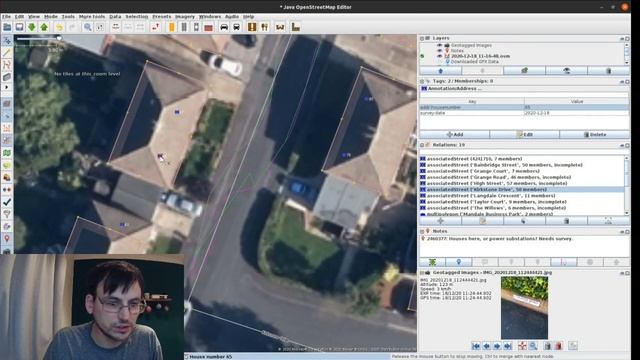The width and height of the screenshot is (640, 360).
Task: Select the Grange Road associatedStreet relation
Action: tap(522, 177)
